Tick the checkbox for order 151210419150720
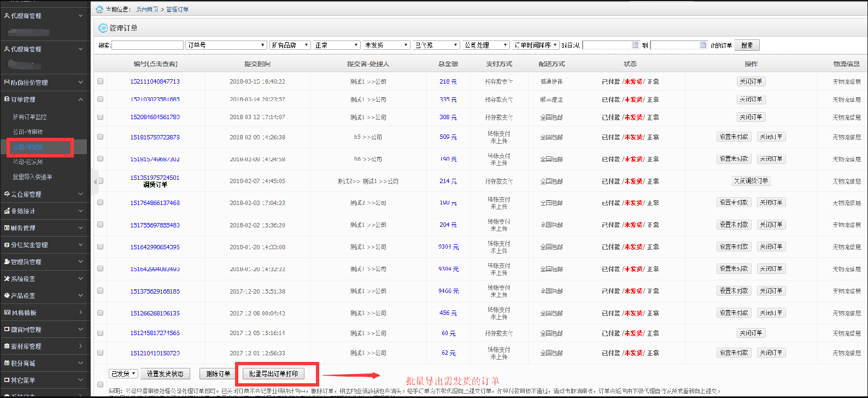 pyautogui.click(x=100, y=353)
